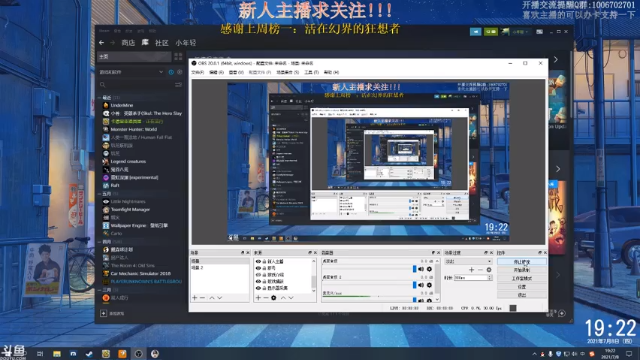This screenshot has width=640, height=360.
Task: Move scene up with Scenes up arrow
Action: pos(212,298)
